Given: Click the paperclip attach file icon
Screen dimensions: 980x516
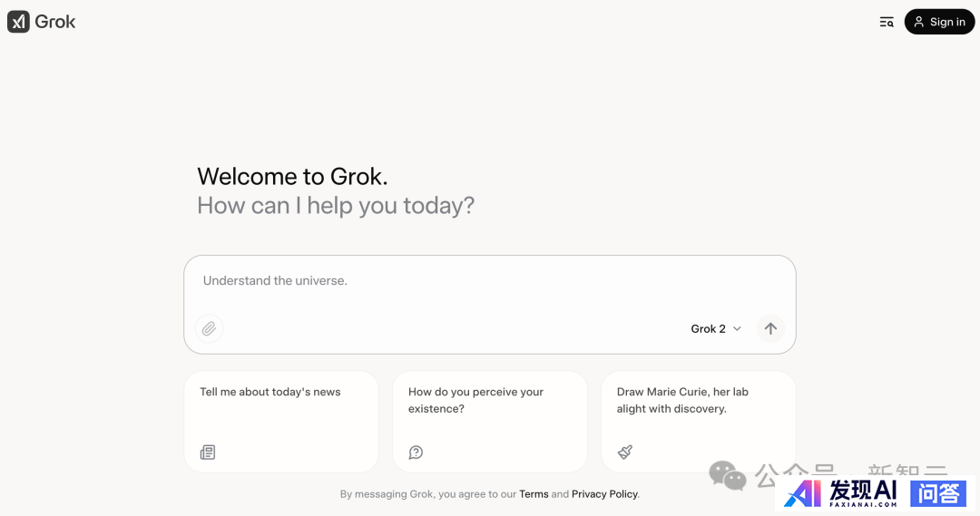Looking at the screenshot, I should [x=209, y=328].
